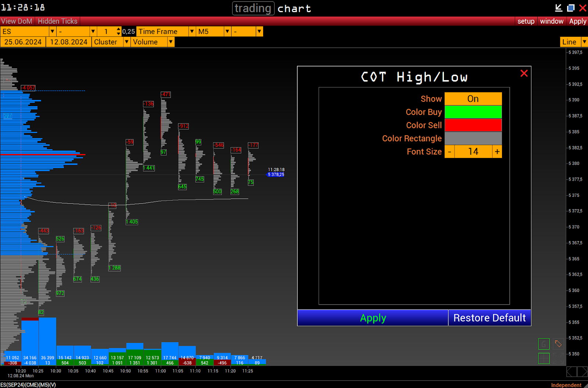Open the Cluster chart type dropdown
The width and height of the screenshot is (588, 388).
tap(126, 42)
